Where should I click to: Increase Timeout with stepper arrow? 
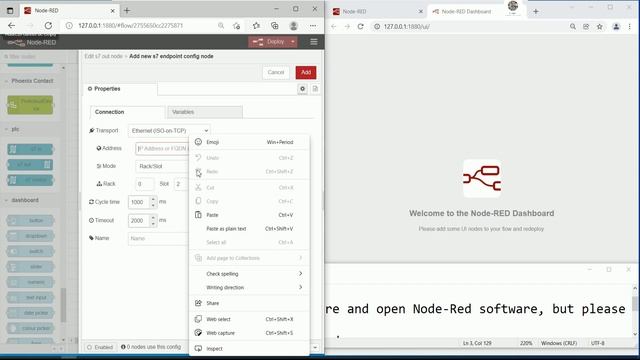[x=153, y=218]
